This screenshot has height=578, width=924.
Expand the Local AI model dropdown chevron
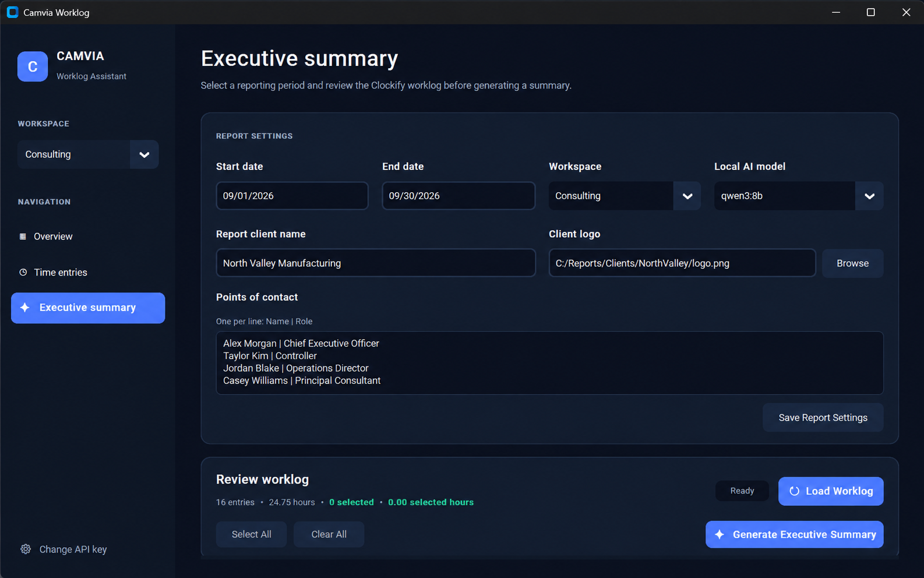(869, 196)
